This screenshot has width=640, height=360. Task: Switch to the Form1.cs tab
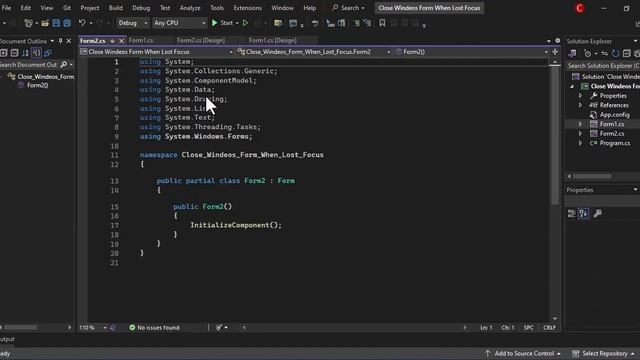pos(141,40)
